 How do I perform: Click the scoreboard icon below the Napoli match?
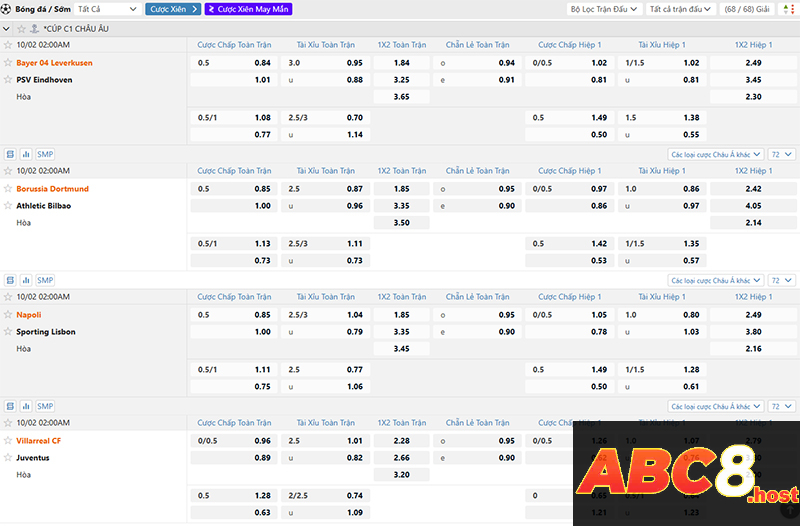pyautogui.click(x=10, y=407)
